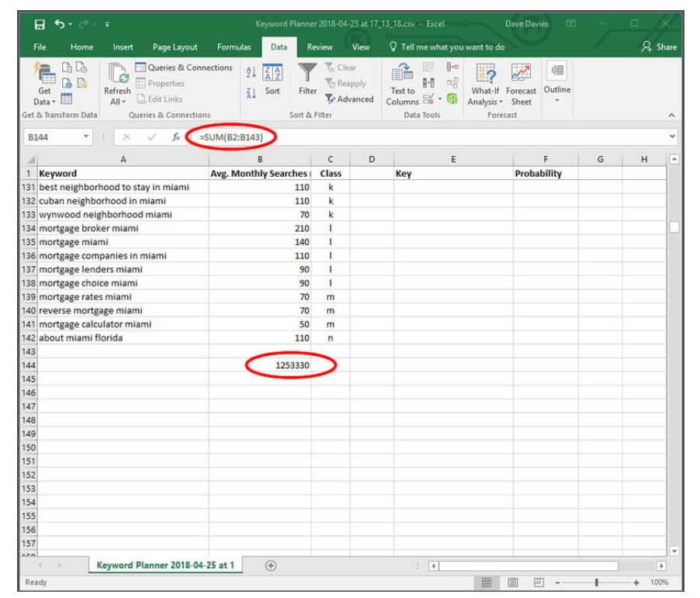
Task: Click the zoom slider handle
Action: tap(597, 582)
